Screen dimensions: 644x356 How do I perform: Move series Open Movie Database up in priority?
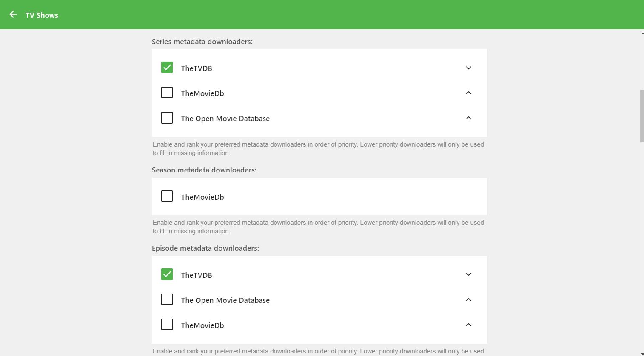click(468, 118)
